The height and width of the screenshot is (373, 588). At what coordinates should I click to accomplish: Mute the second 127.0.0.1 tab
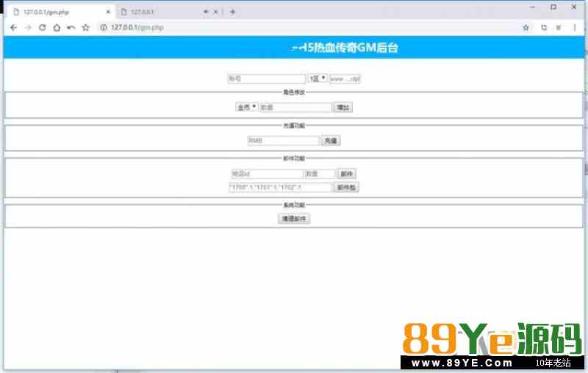(206, 12)
